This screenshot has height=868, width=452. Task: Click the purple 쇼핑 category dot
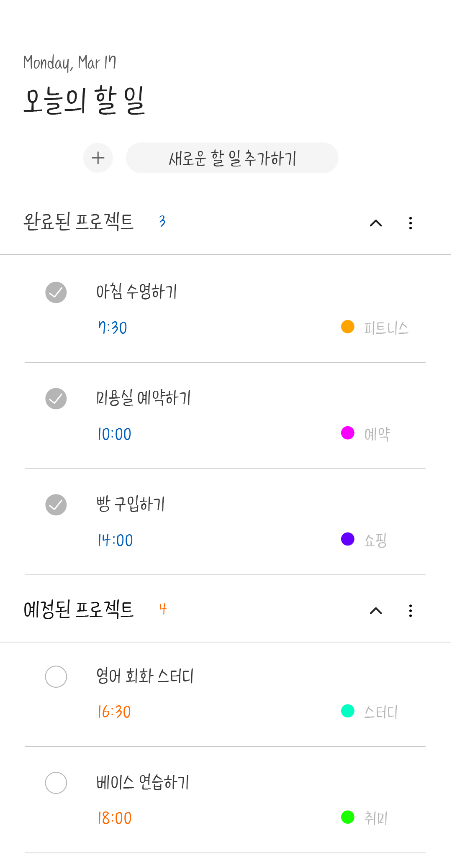(x=348, y=539)
